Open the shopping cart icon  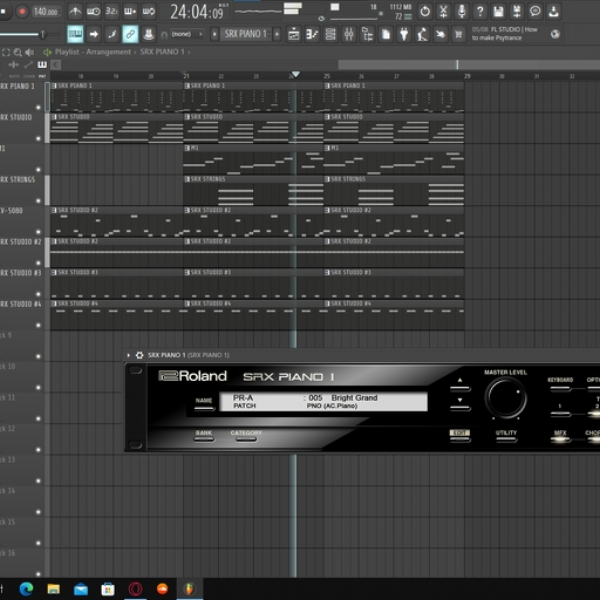(458, 34)
